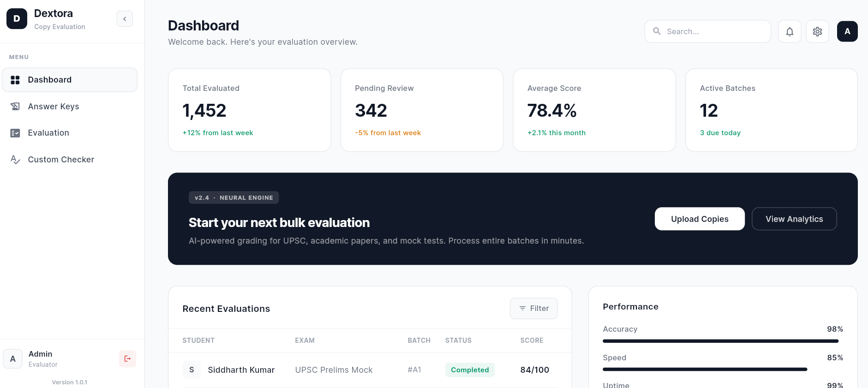
Task: Click the SCORE column header
Action: tap(532, 340)
